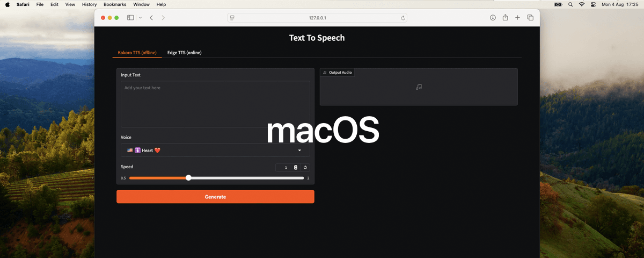
Task: Click the Safari address bar 127.0.0.1
Action: point(317,18)
